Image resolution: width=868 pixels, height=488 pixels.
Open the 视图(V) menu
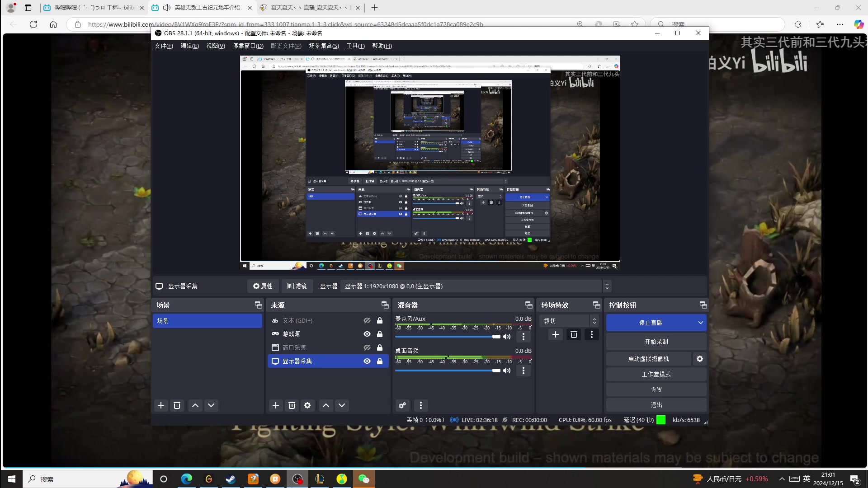(x=216, y=46)
